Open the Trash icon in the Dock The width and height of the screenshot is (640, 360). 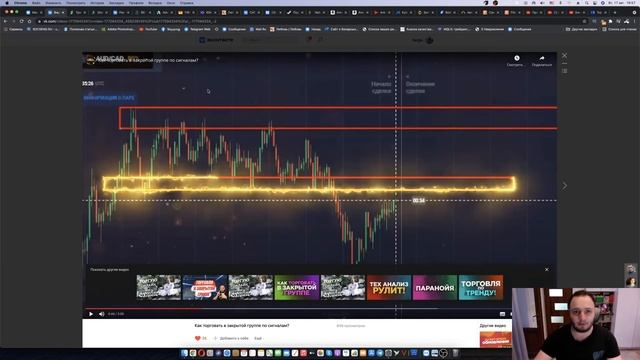pos(455,353)
